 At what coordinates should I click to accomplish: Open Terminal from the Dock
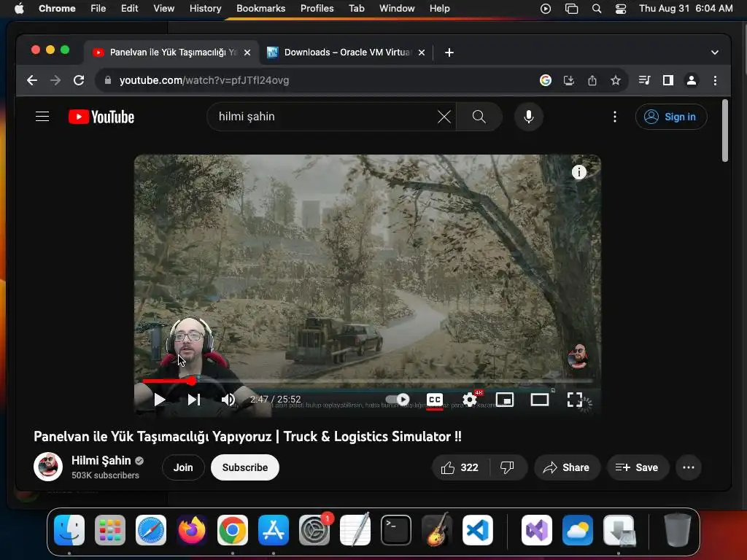pyautogui.click(x=396, y=530)
